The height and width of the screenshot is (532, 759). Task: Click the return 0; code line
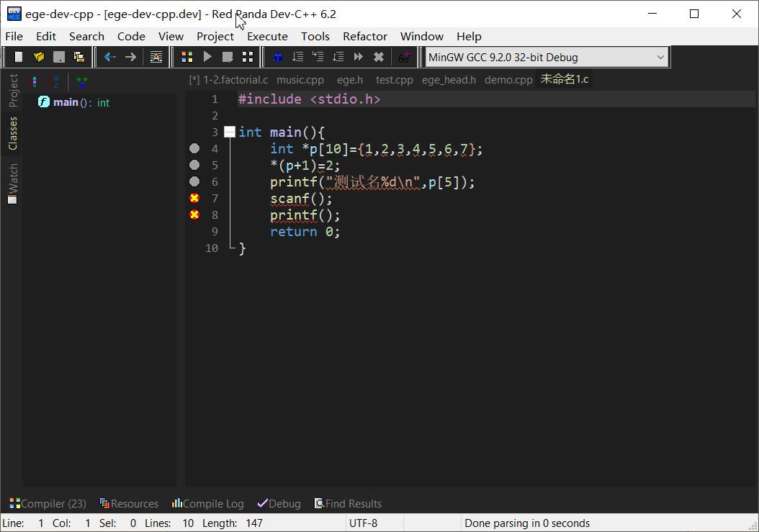305,231
